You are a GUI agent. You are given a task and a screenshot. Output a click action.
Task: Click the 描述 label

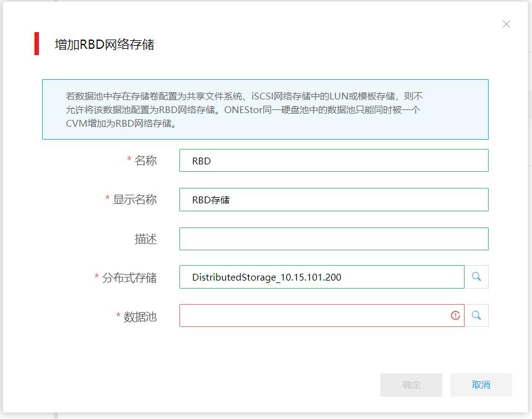pyautogui.click(x=145, y=239)
